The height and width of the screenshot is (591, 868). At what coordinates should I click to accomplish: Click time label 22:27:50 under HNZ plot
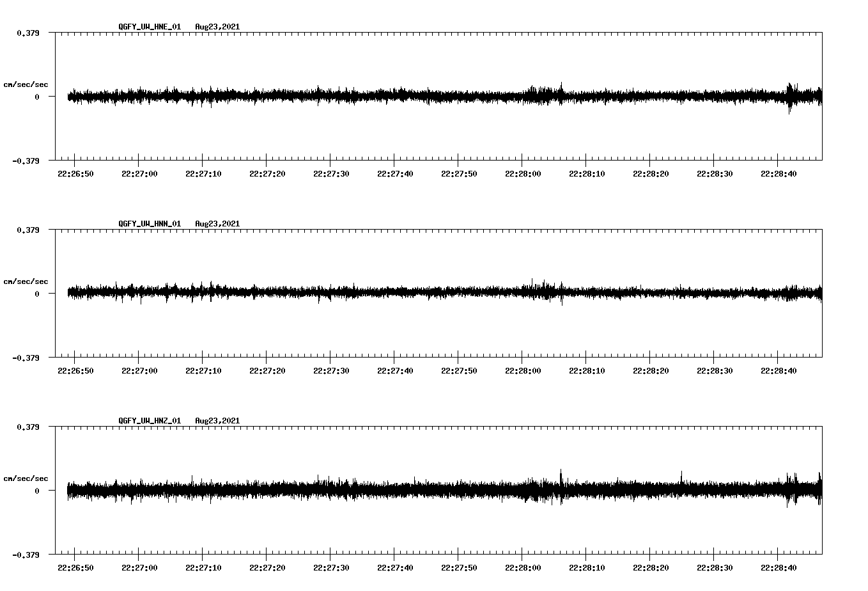point(459,568)
